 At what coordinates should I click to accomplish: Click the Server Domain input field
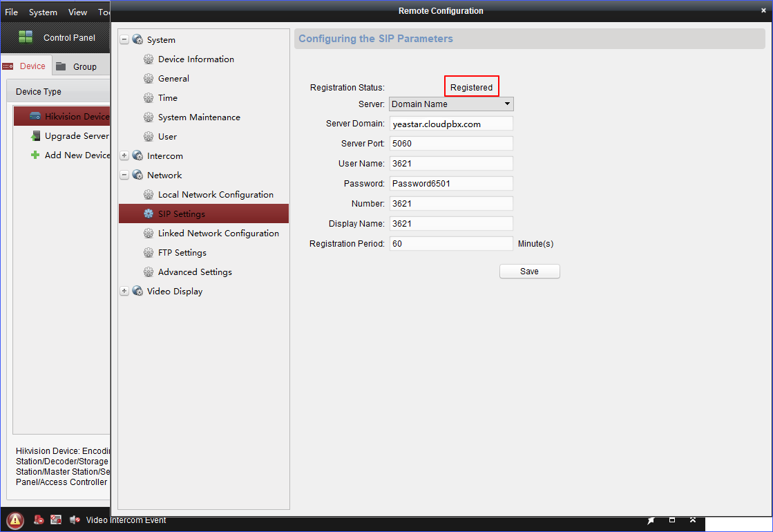450,124
